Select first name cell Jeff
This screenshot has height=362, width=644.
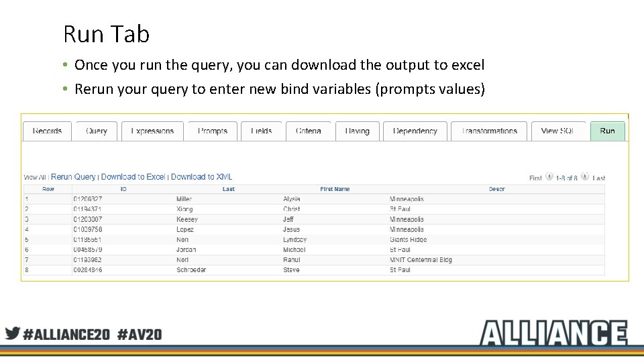coord(288,220)
